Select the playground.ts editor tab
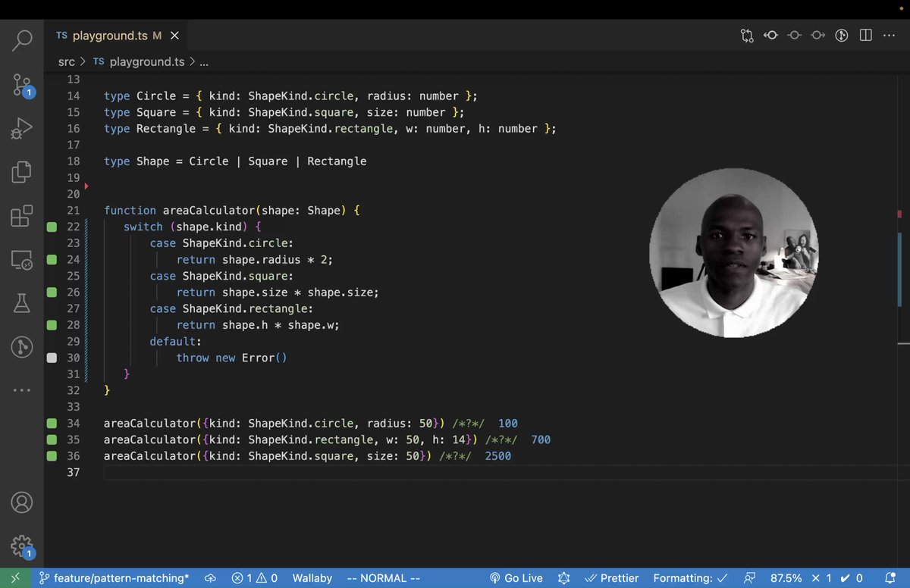The width and height of the screenshot is (910, 588). (109, 36)
